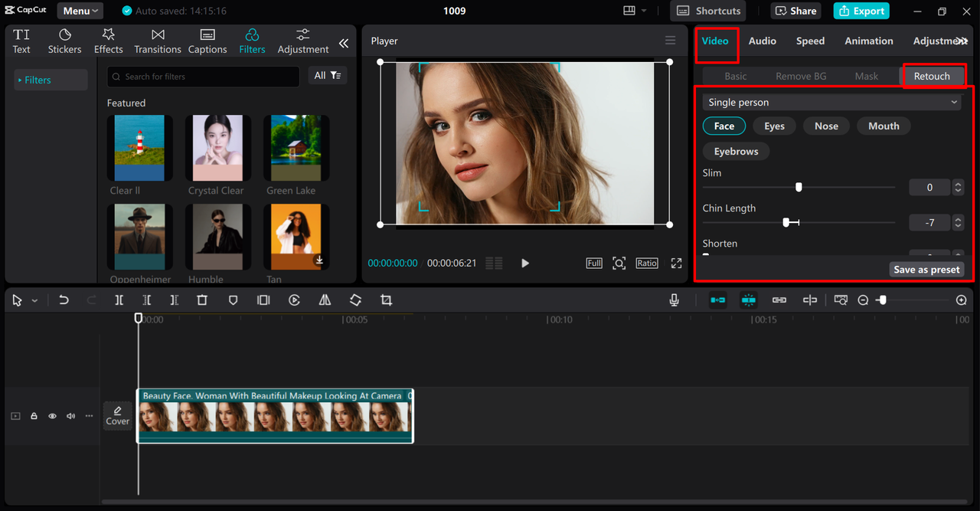Select the Nose retouch category

point(826,126)
